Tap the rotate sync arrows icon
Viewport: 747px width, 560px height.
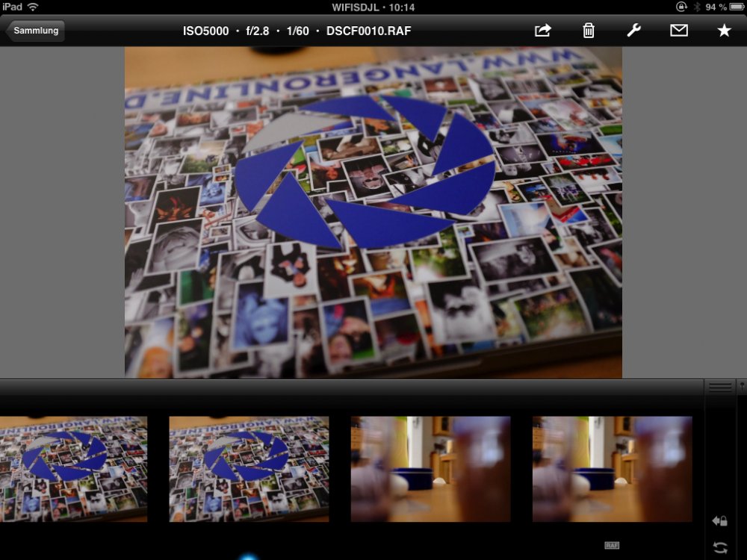tap(720, 547)
